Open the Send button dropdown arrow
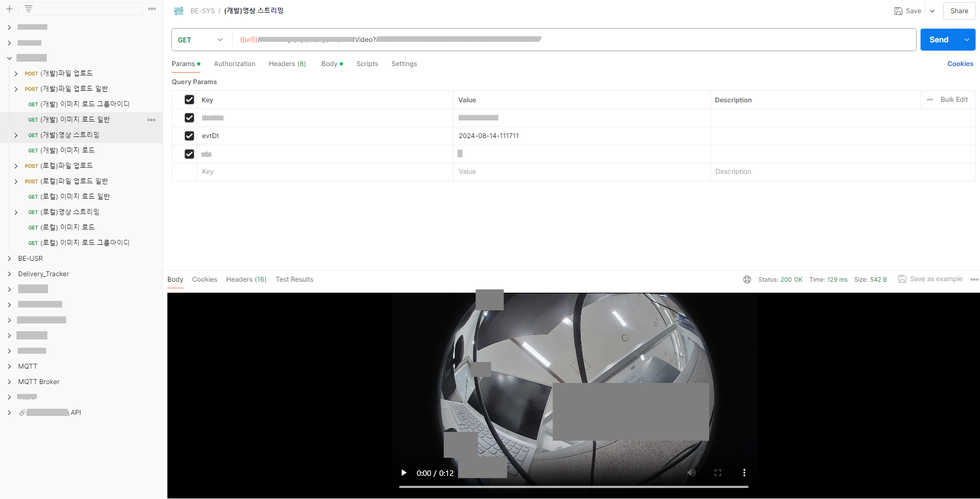Viewport: 980px width, 499px height. (967, 40)
